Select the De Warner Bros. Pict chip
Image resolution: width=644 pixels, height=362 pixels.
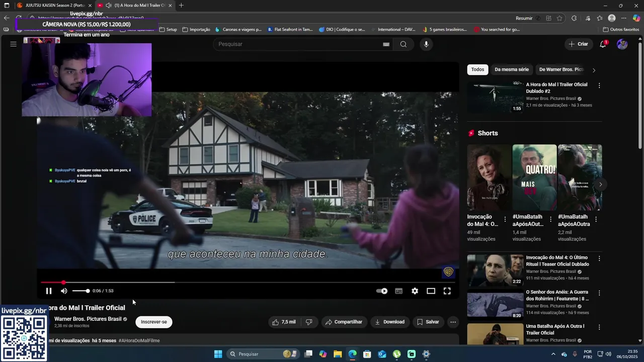[x=561, y=69]
